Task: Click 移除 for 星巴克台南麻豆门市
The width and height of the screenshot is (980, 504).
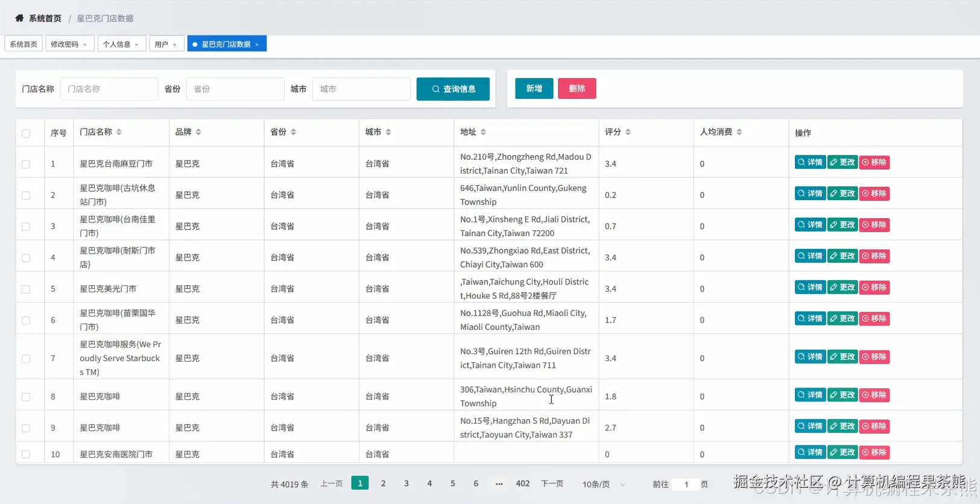Action: [x=874, y=162]
